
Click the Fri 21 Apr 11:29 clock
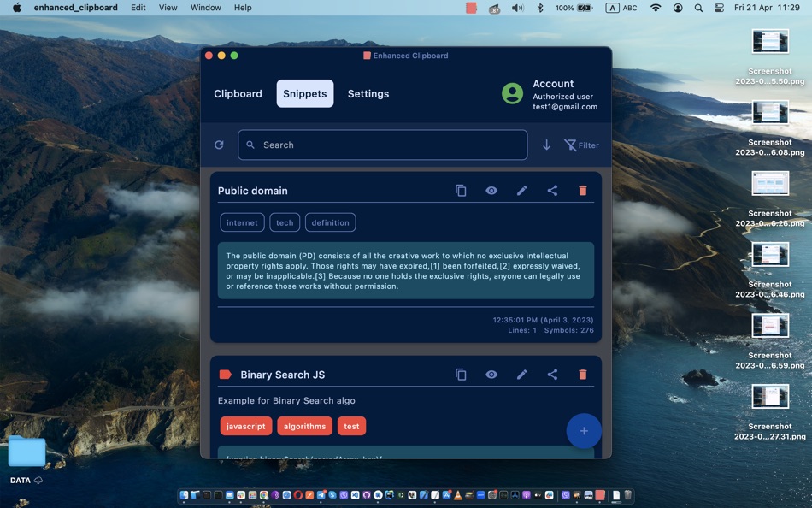coord(767,8)
